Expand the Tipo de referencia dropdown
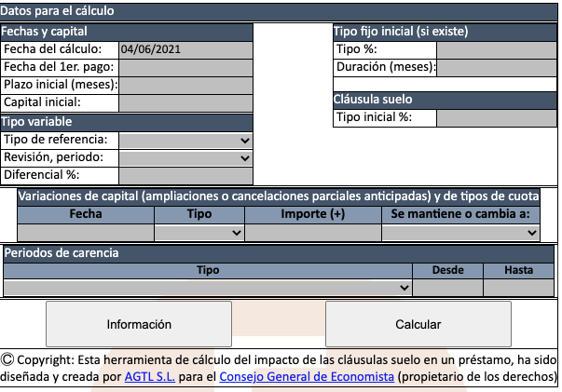This screenshot has height=392, width=562. pos(185,140)
